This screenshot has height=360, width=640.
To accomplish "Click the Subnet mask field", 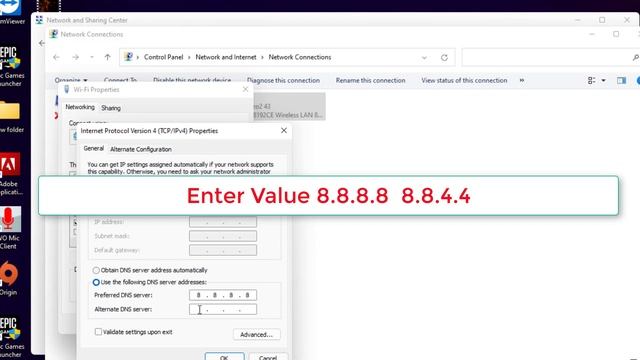I will 223,236.
